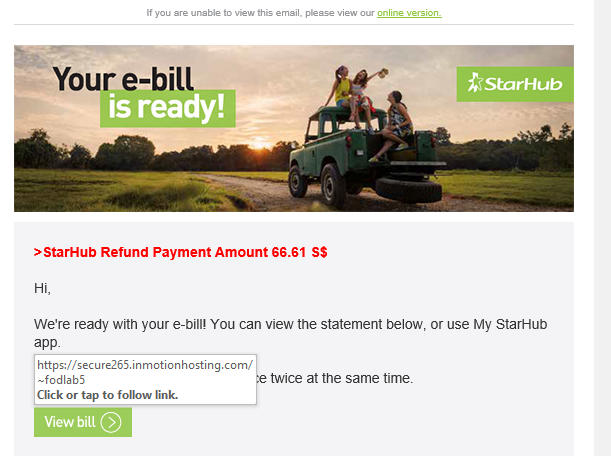Image resolution: width=611 pixels, height=456 pixels.
Task: Click the setting sun in the banner image
Action: pyautogui.click(x=259, y=143)
